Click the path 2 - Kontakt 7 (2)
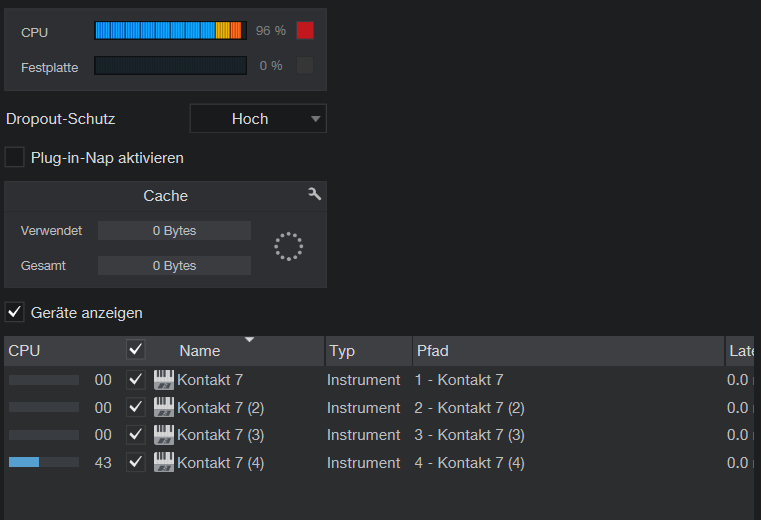Viewport: 761px width, 520px height. click(x=469, y=408)
